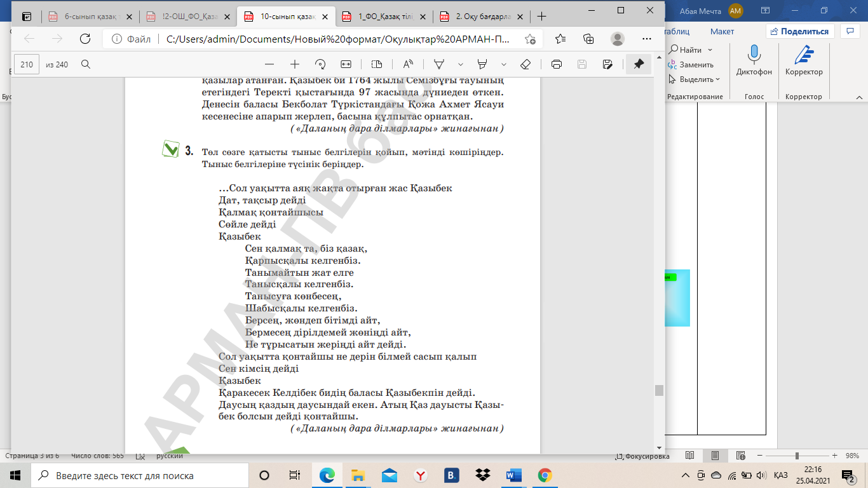Open a new Edge tab
Viewport: 868px width, 488px height.
coord(541,17)
